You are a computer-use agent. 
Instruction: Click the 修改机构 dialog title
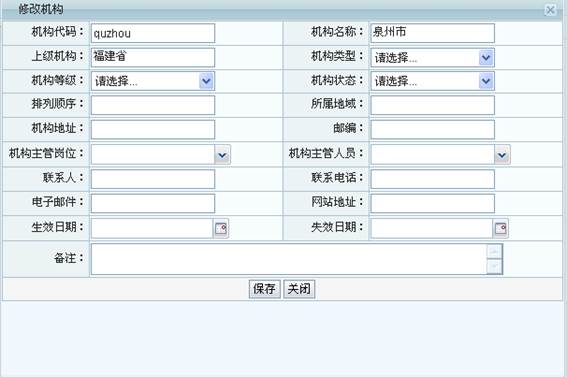[x=40, y=9]
